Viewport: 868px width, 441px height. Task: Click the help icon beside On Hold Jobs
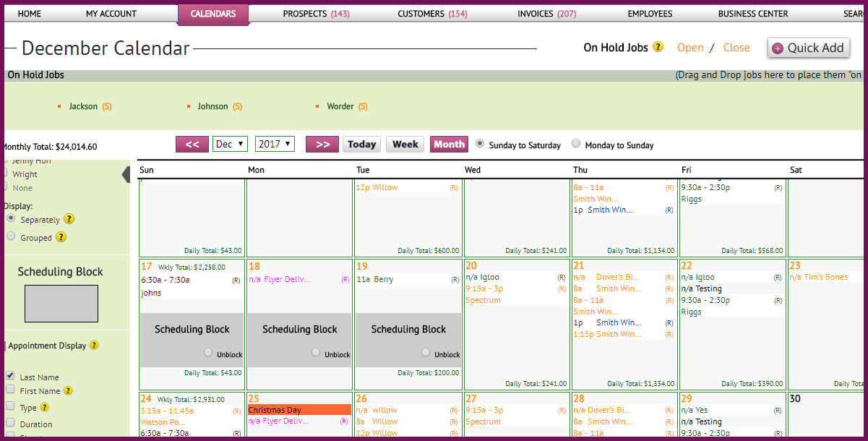658,47
